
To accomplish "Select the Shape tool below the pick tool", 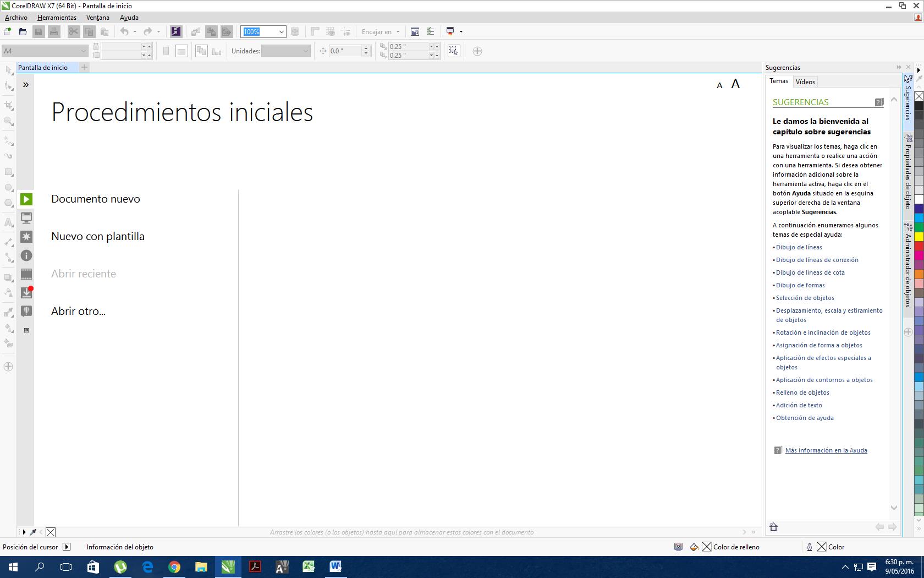I will tap(8, 87).
